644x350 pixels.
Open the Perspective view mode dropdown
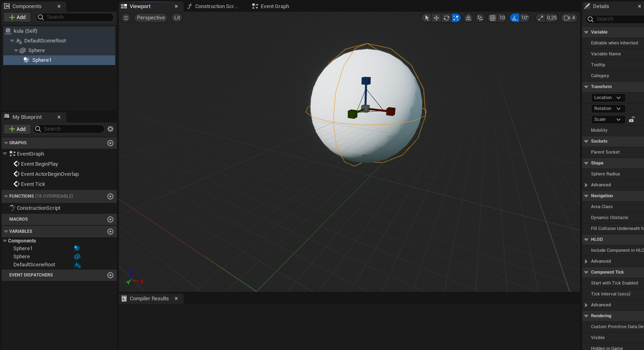151,18
